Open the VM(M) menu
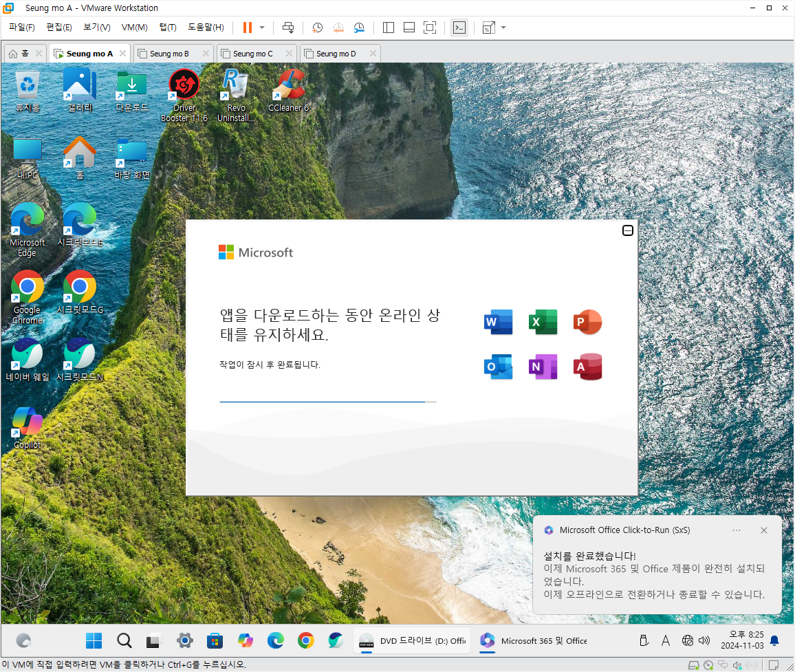Viewport: 795px width, 672px height. [x=134, y=28]
